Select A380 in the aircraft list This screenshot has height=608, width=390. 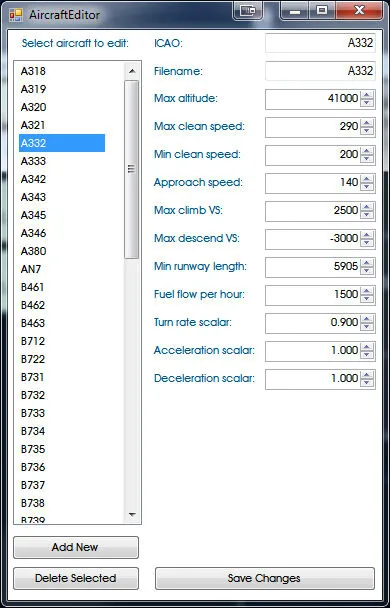coord(62,251)
